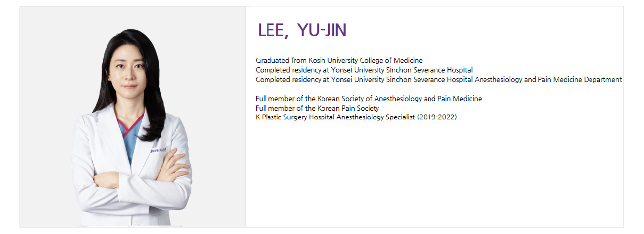The height and width of the screenshot is (234, 644).
Task: Select the Korean Society of Anesthesiology membership line
Action: pos(369,99)
